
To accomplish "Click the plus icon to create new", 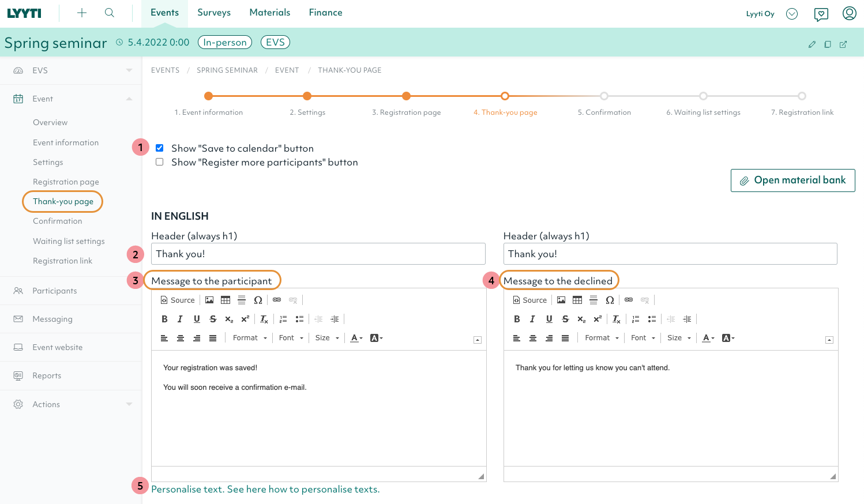I will tap(82, 13).
